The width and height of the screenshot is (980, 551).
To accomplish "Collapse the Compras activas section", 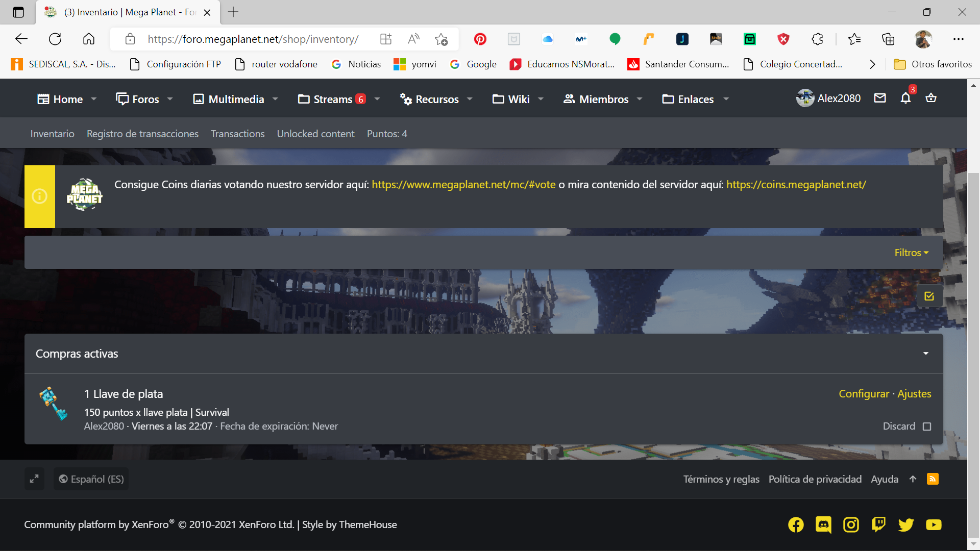I will 925,354.
